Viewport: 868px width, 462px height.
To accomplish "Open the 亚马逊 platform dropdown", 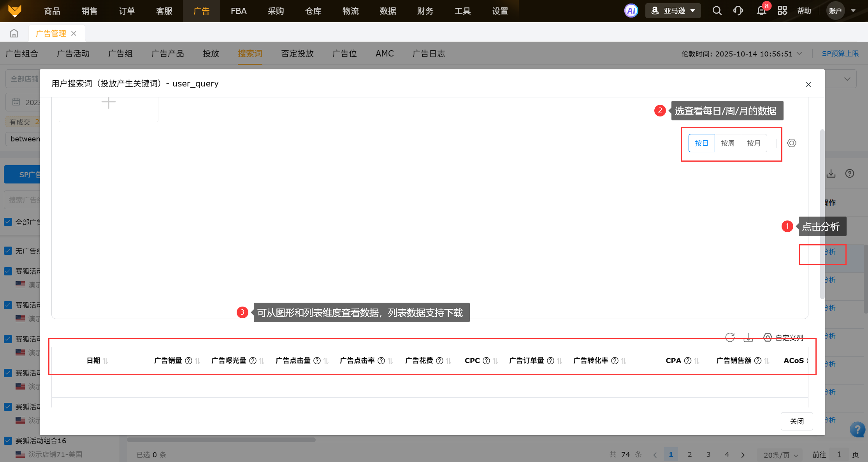I will 673,11.
